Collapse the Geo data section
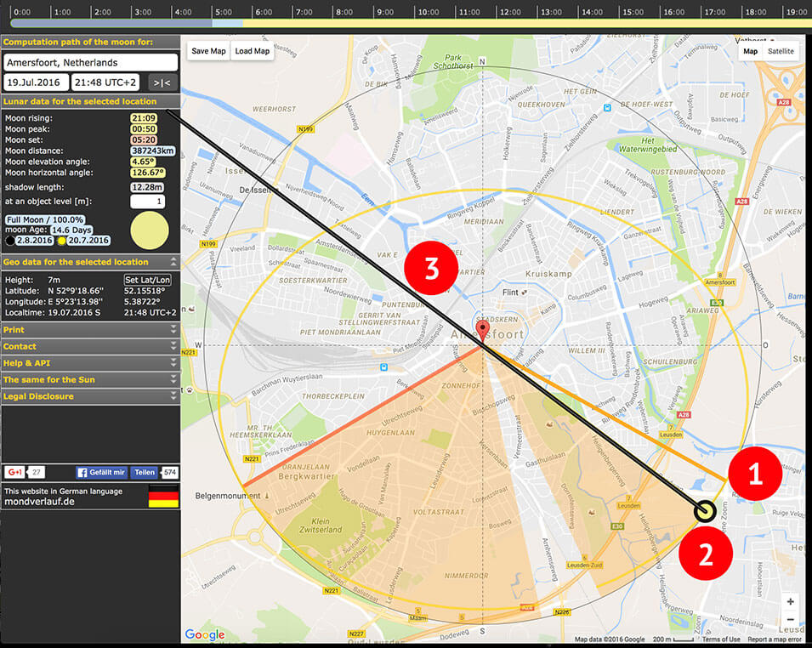The height and width of the screenshot is (648, 812). tap(173, 262)
